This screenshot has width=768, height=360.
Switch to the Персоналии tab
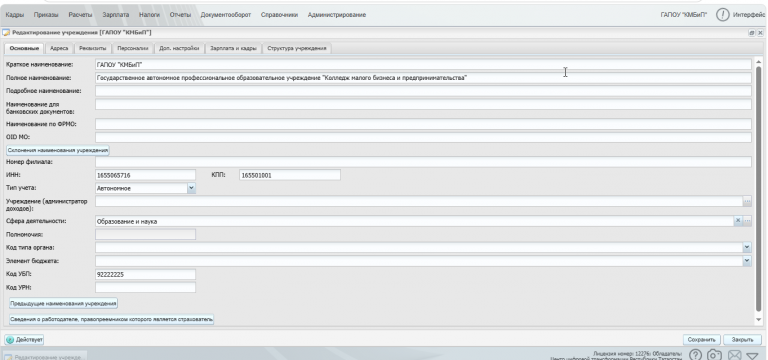[133, 48]
